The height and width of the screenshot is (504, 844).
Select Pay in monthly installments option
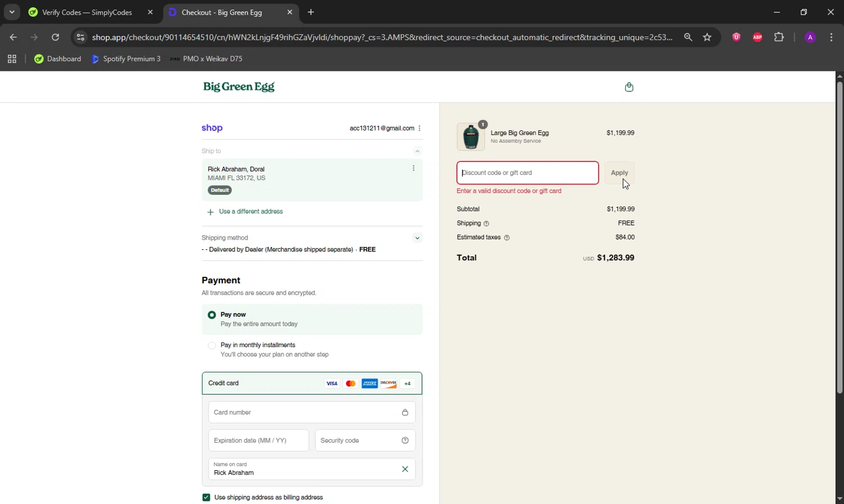pyautogui.click(x=212, y=345)
